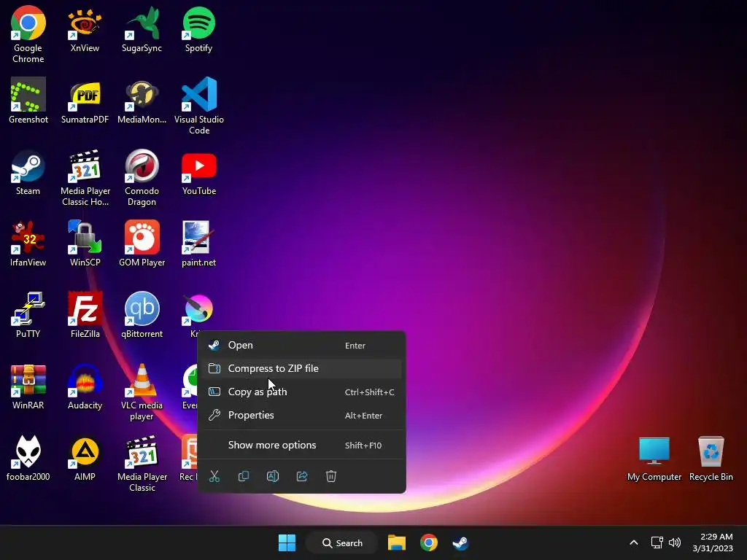Open the Windows Start menu
Screen dimensions: 747x560
(287, 542)
